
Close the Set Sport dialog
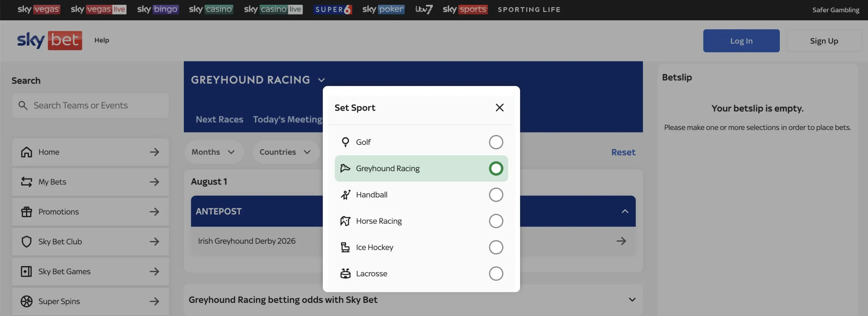499,108
